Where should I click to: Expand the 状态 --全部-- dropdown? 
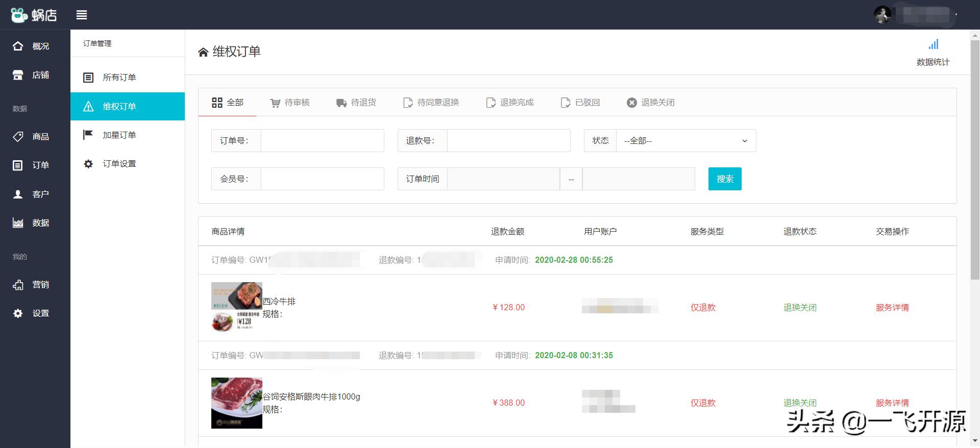pyautogui.click(x=686, y=141)
